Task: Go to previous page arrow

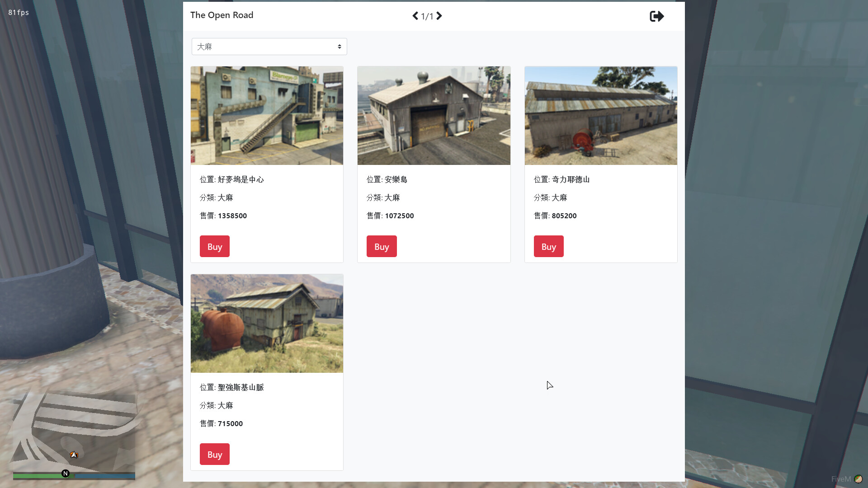Action: (415, 16)
